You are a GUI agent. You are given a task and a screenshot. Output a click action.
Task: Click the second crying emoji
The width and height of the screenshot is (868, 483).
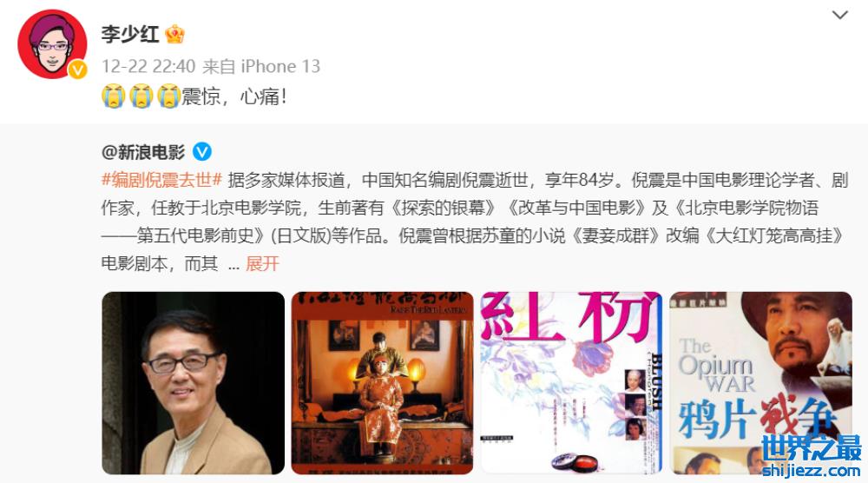(141, 96)
